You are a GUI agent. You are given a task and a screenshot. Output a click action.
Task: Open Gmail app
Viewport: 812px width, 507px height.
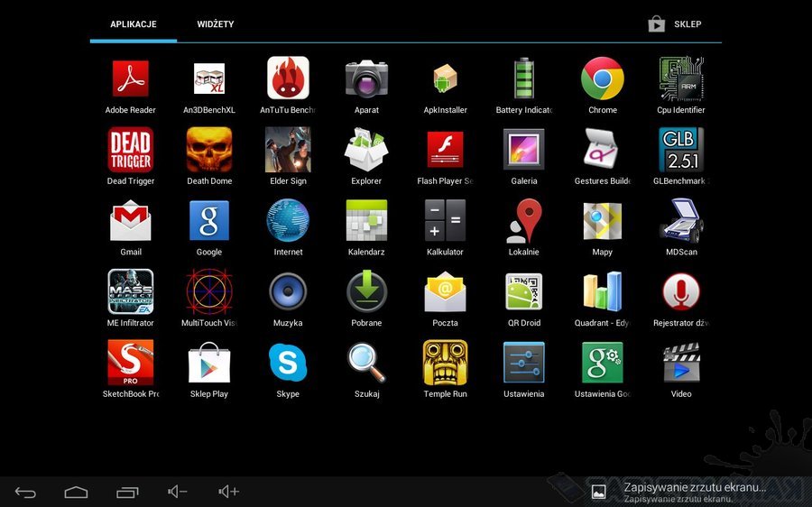[131, 221]
